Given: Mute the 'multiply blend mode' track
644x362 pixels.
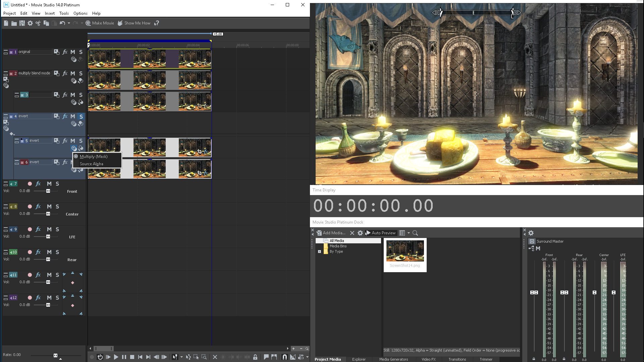Looking at the screenshot, I should tap(73, 73).
